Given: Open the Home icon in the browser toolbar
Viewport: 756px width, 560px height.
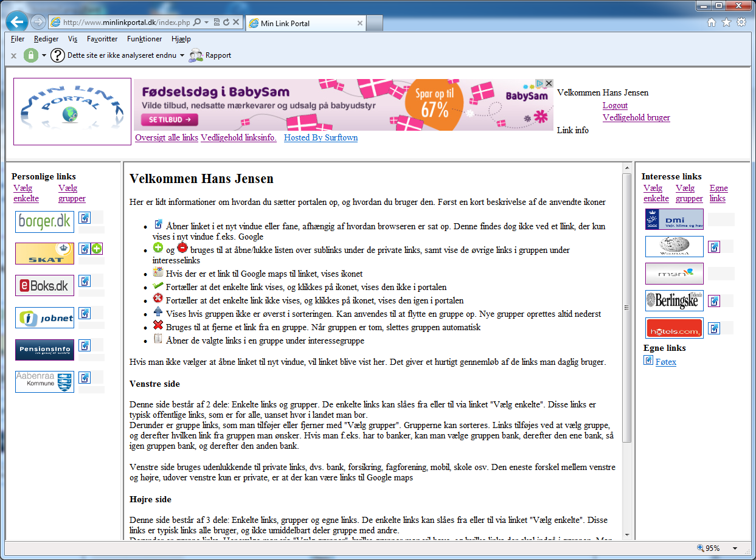Looking at the screenshot, I should click(712, 22).
